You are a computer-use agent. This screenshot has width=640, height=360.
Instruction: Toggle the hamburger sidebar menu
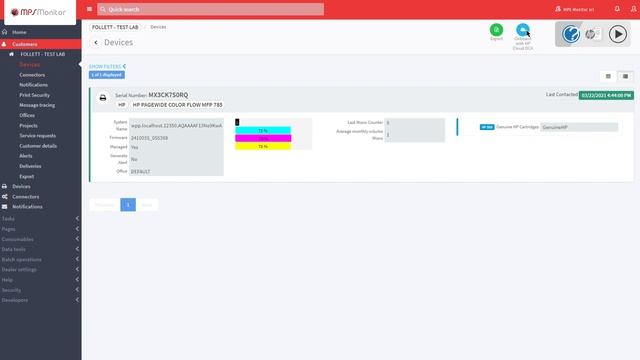pos(89,9)
